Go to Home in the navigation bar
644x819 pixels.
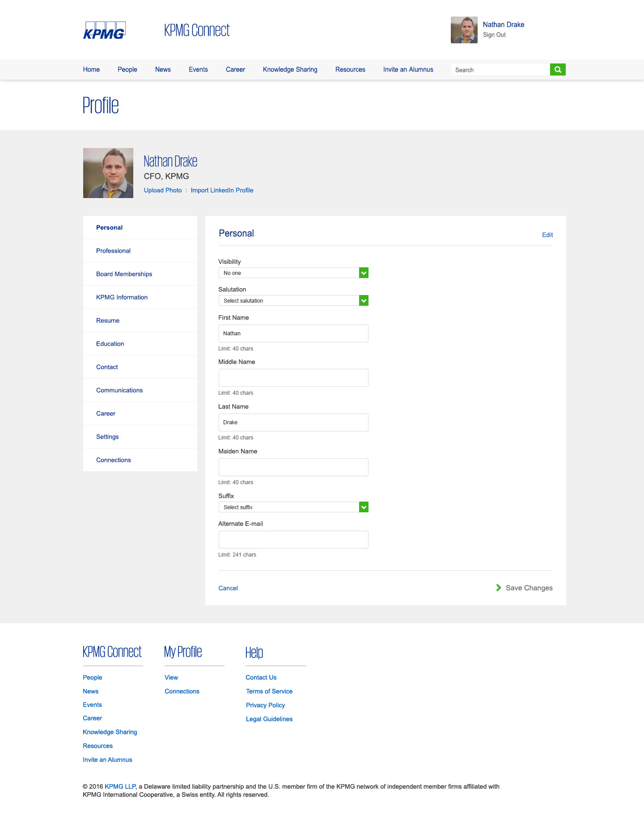pyautogui.click(x=91, y=69)
